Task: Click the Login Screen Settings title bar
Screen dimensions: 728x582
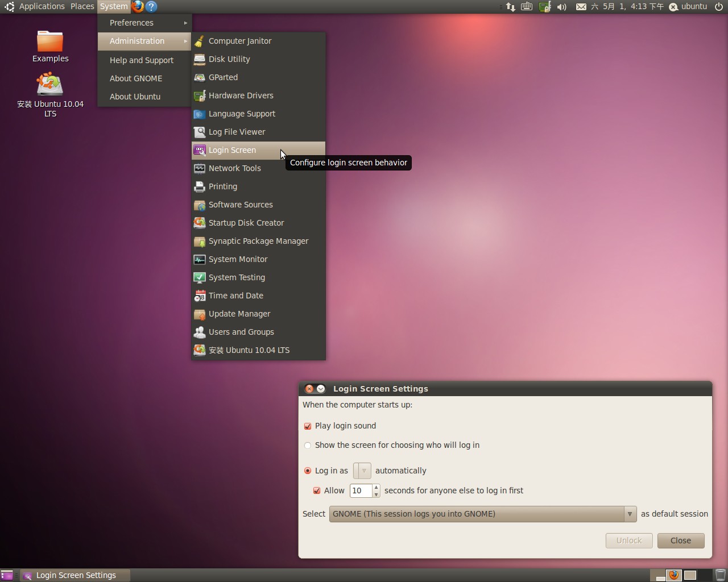Action: 505,389
